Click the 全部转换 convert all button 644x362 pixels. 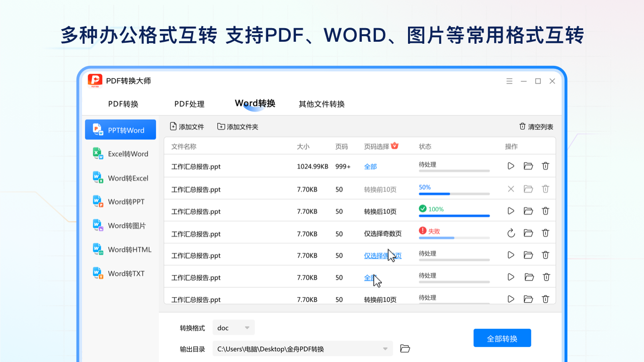tap(502, 338)
